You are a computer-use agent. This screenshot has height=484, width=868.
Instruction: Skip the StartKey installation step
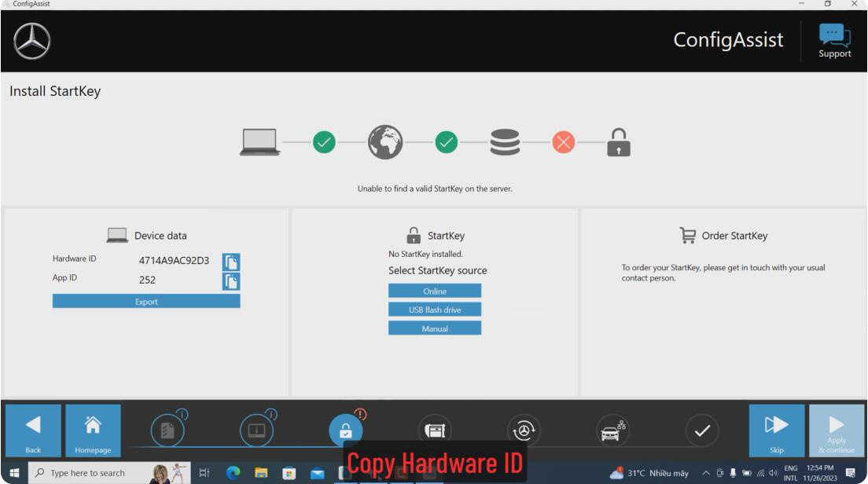(777, 431)
